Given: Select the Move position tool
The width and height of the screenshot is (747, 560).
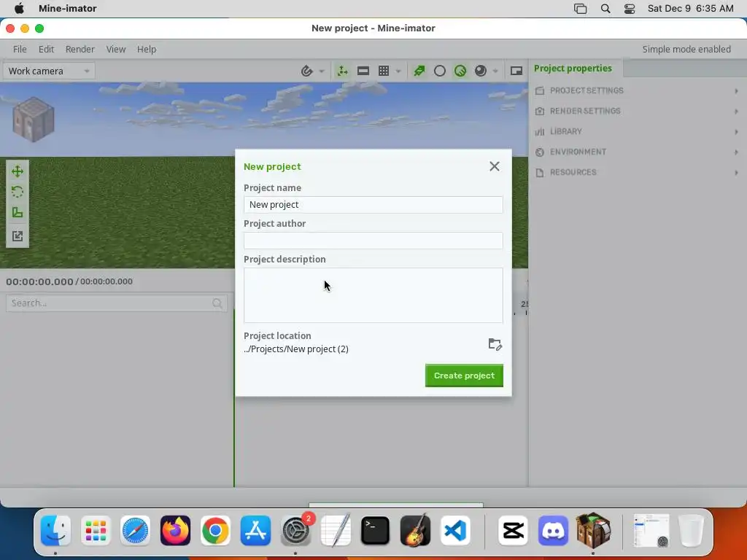Looking at the screenshot, I should point(18,171).
